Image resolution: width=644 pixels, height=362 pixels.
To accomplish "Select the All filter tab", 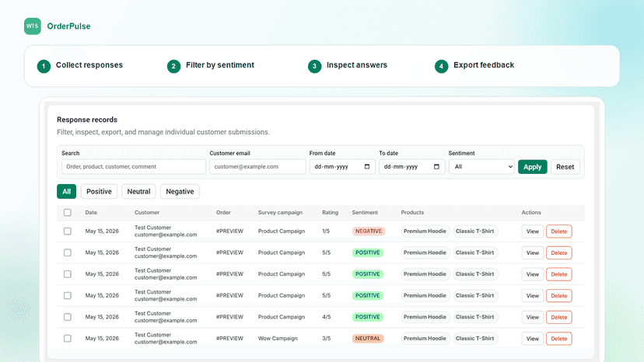I will point(67,191).
